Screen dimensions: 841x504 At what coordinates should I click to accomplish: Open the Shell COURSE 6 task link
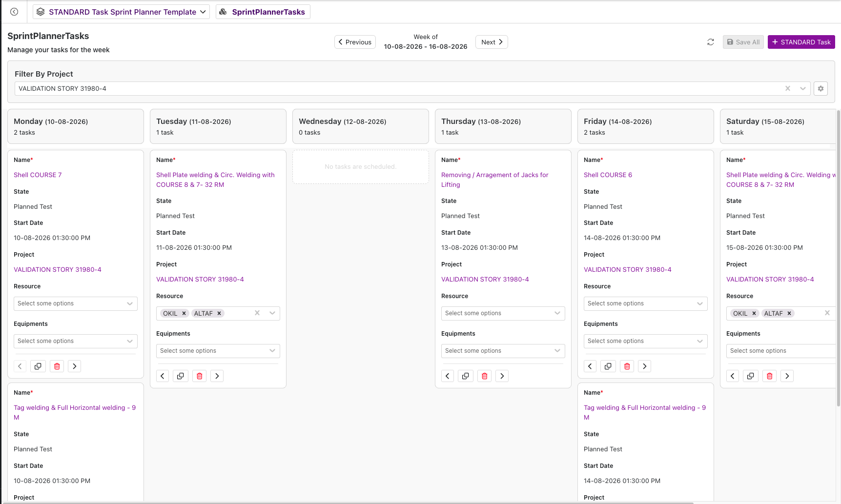[x=608, y=175]
